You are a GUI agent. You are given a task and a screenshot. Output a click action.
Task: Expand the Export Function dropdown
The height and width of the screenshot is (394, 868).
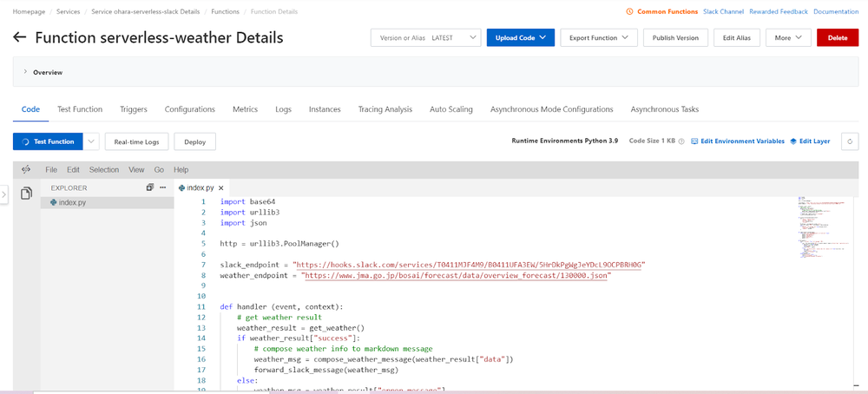tap(599, 38)
